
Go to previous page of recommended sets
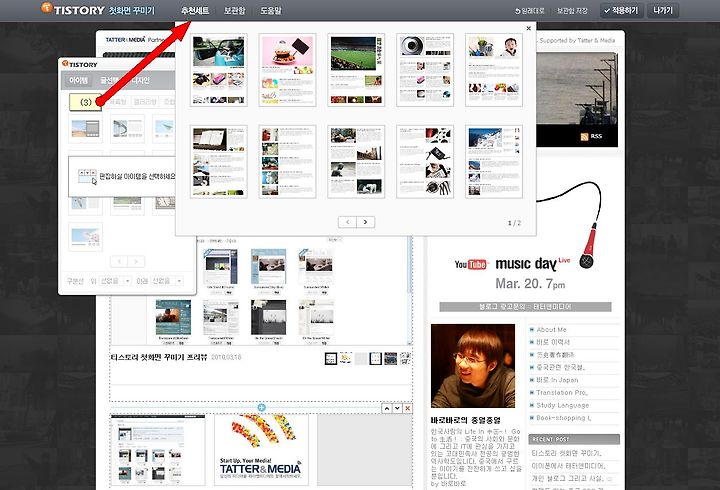click(x=348, y=222)
